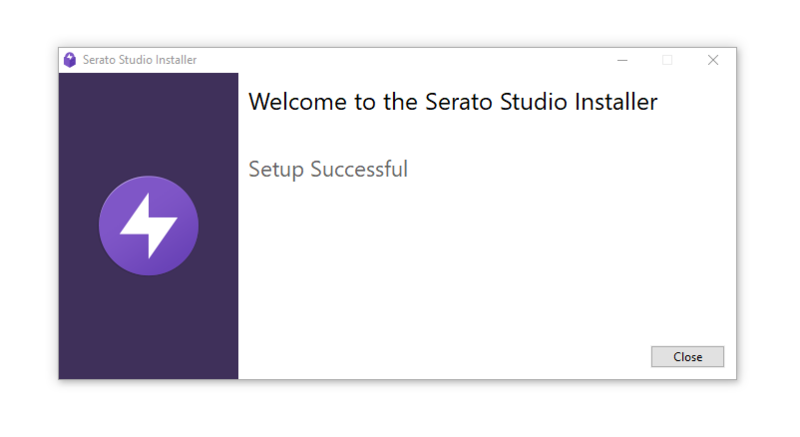Screen dimensions: 800x437
Task: Click the greyed-out maximize window button
Action: click(667, 60)
